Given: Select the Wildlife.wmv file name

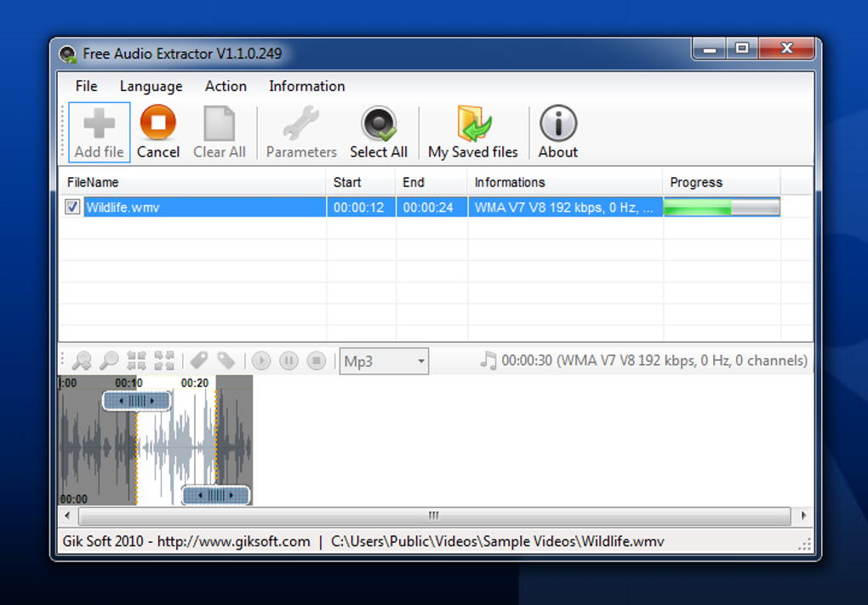Looking at the screenshot, I should 123,208.
